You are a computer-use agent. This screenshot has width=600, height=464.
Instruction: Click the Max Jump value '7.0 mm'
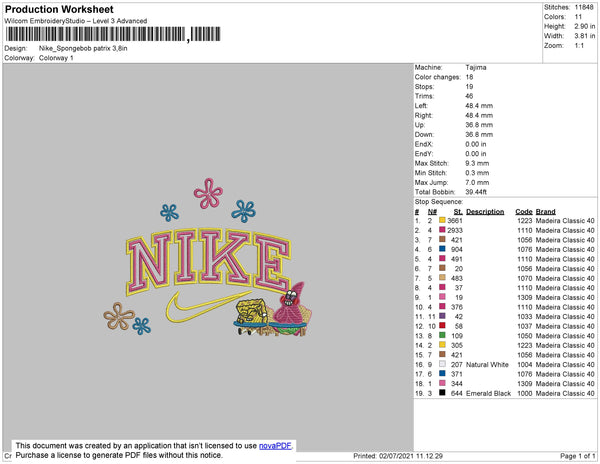point(477,182)
